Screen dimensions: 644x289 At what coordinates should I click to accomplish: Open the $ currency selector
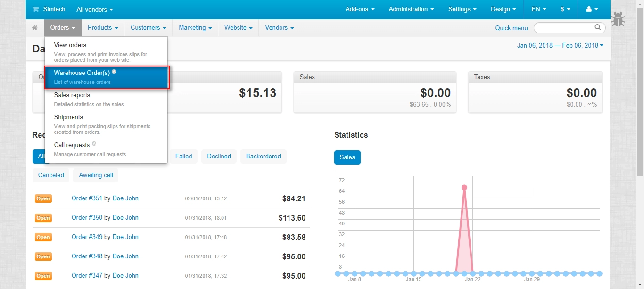(565, 9)
